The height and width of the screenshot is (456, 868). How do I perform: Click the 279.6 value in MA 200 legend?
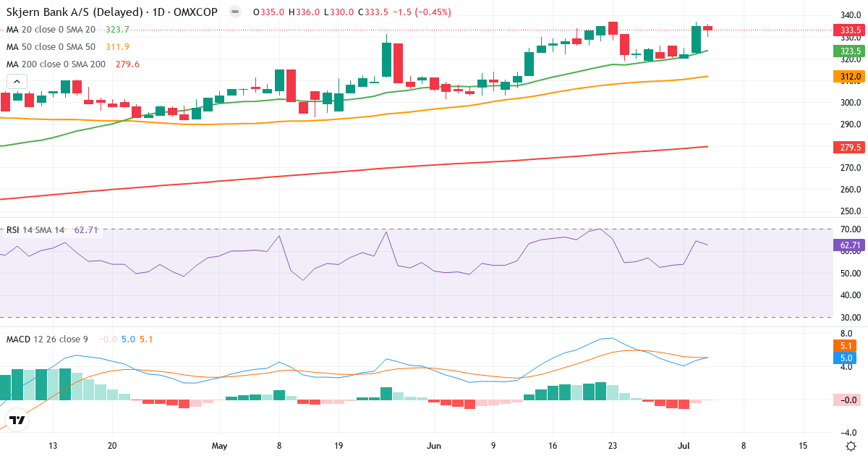(x=127, y=64)
